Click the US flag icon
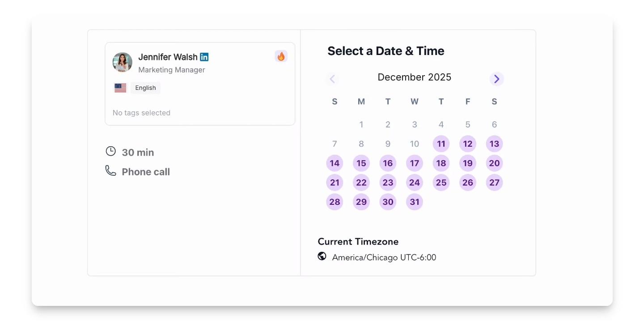Screen dimensions: 644x322 (120, 88)
